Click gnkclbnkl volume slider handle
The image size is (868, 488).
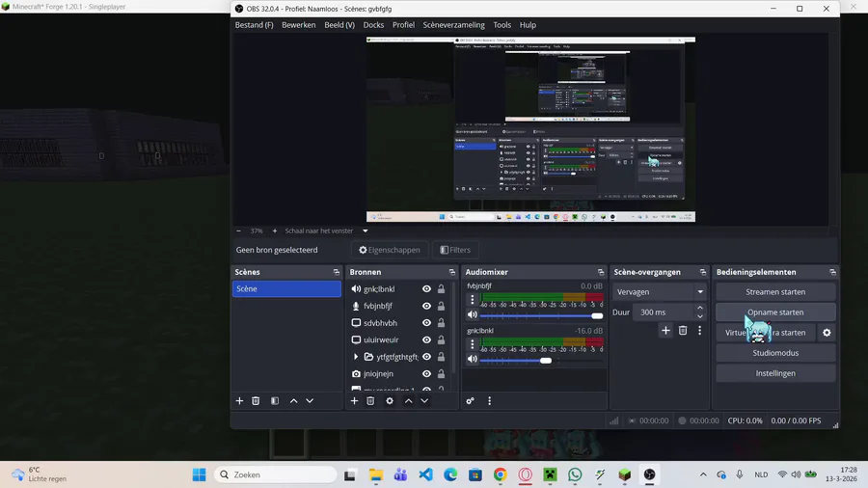pyautogui.click(x=546, y=360)
